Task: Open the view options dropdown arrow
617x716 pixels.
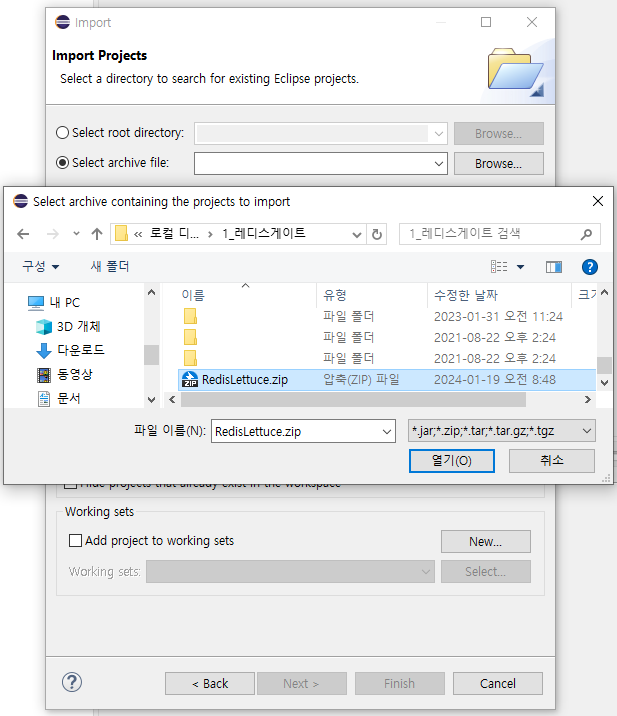Action: tap(519, 267)
